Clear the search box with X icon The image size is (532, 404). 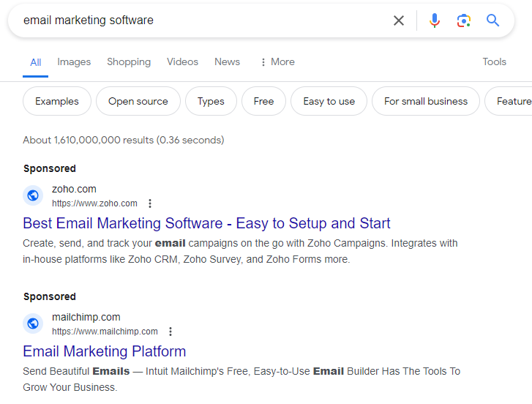399,20
